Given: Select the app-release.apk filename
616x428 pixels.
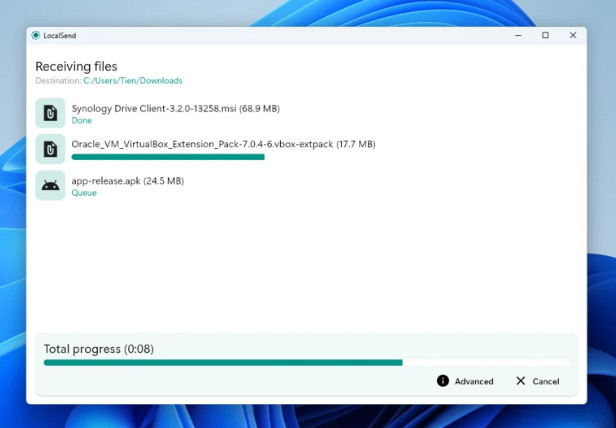Looking at the screenshot, I should (x=128, y=181).
